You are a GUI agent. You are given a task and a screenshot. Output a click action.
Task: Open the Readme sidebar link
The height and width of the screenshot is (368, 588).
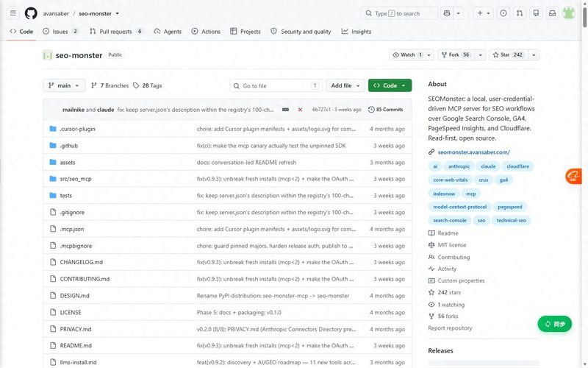[443, 233]
